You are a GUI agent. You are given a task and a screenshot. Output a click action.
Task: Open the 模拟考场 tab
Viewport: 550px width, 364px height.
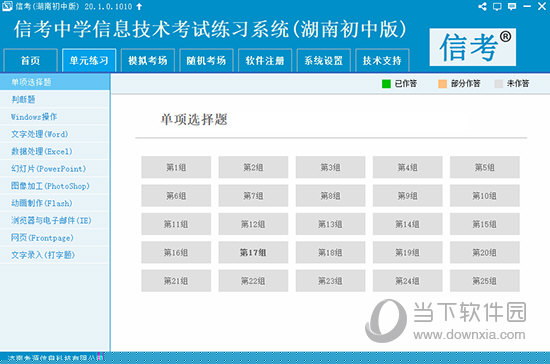148,60
